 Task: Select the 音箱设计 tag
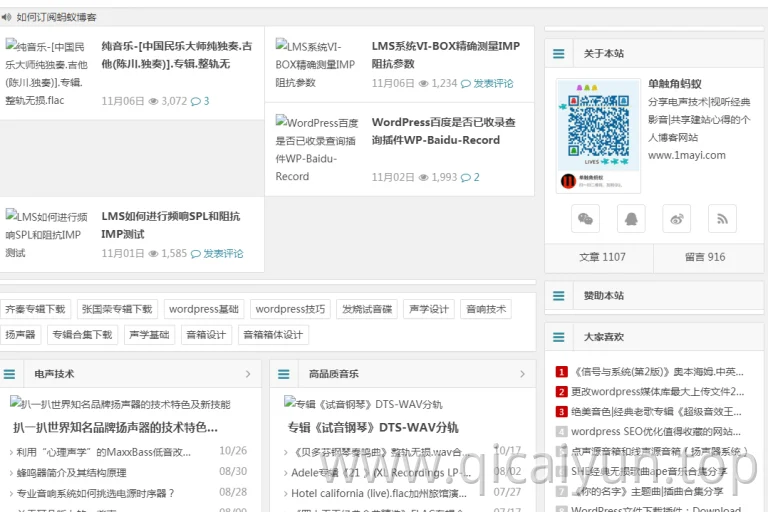click(206, 335)
